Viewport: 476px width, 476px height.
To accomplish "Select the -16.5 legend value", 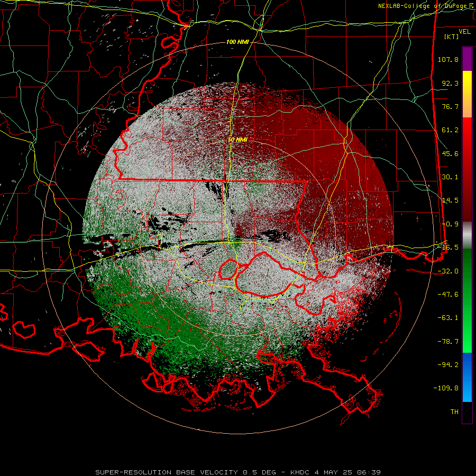I will coord(448,248).
